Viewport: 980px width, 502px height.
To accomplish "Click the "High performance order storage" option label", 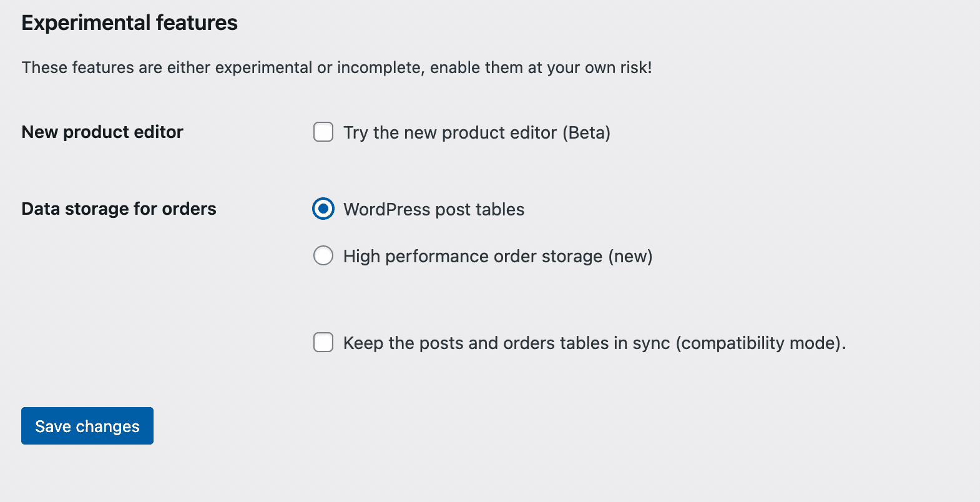I will (473, 256).
